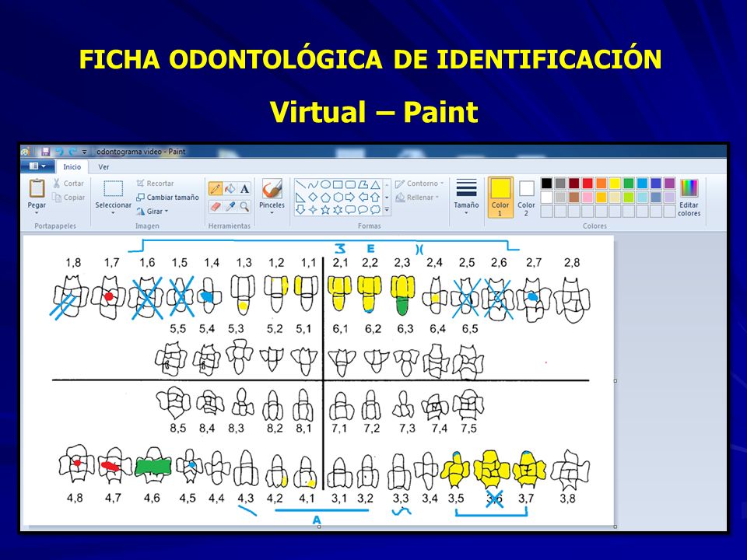Click the canvas bottom-right resize handle
This screenshot has height=560, width=747.
[615, 527]
